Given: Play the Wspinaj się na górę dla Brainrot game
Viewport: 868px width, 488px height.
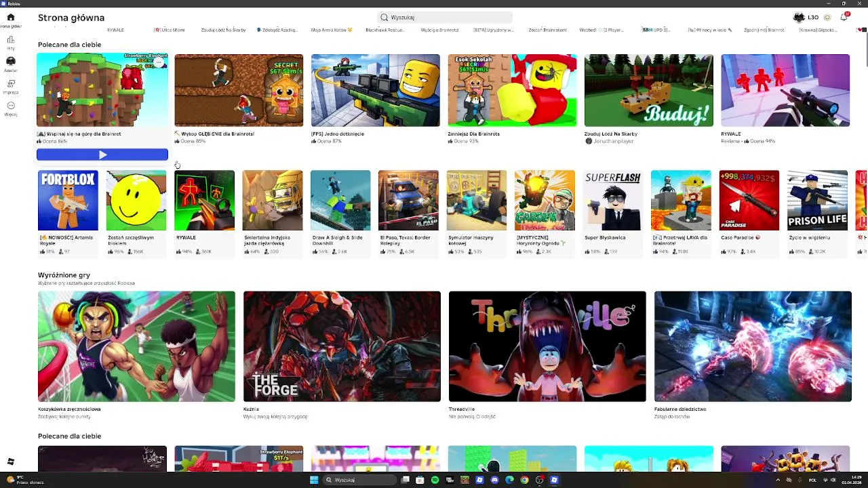Looking at the screenshot, I should pyautogui.click(x=102, y=155).
